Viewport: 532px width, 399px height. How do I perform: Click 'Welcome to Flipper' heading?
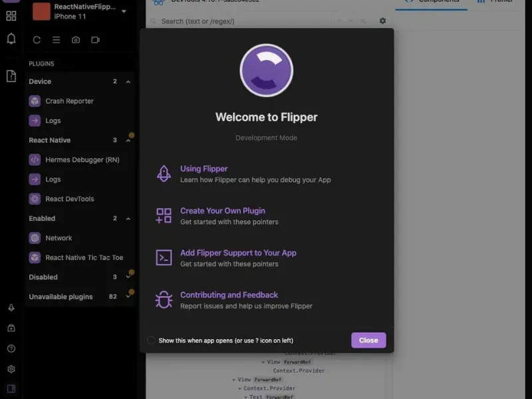click(267, 117)
